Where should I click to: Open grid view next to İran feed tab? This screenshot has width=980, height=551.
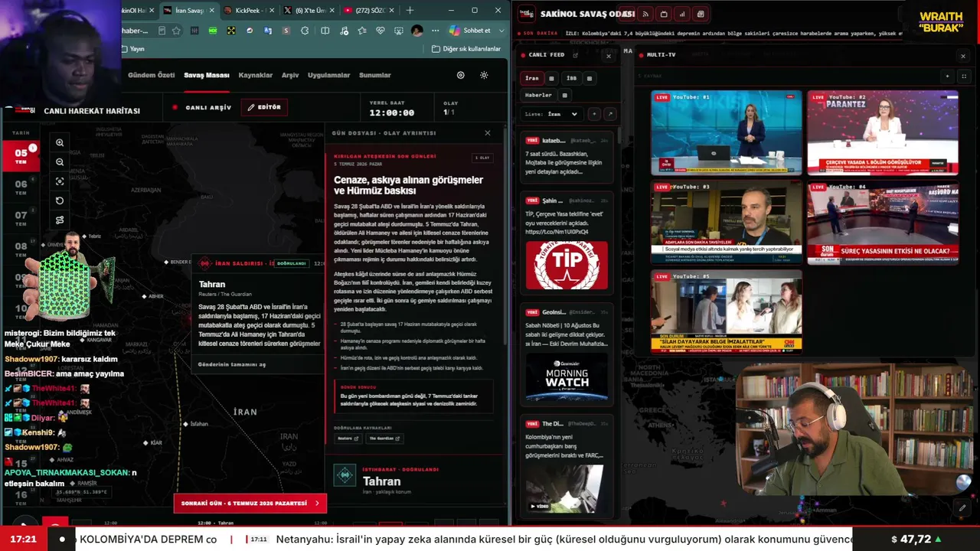coord(551,78)
